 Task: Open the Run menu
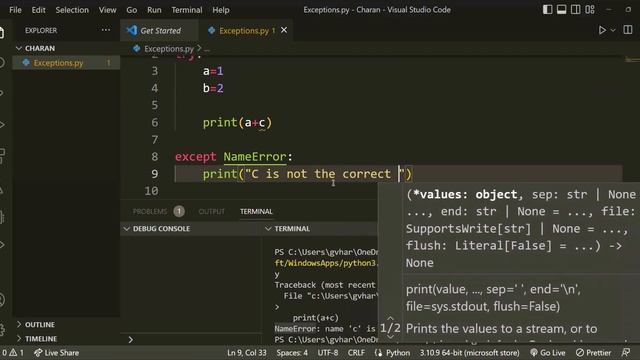[x=154, y=10]
